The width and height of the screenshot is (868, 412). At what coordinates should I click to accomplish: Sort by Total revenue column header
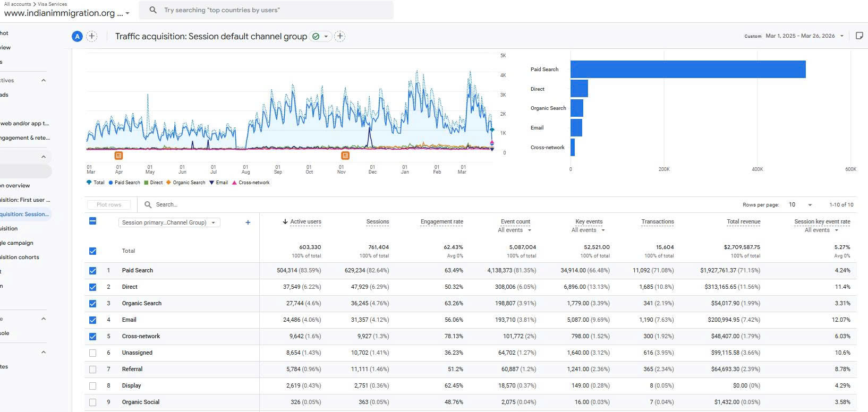743,221
